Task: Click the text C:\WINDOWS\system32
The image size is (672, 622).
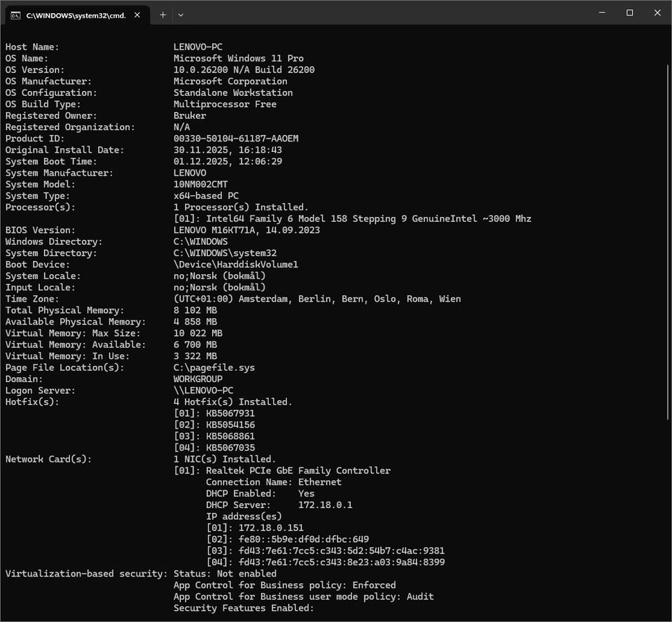Action: 225,253
